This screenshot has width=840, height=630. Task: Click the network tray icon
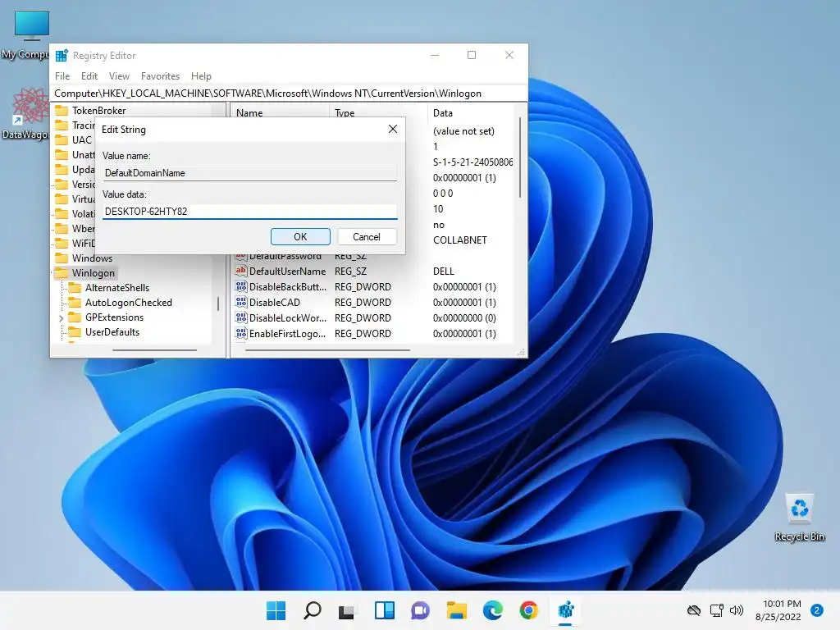point(716,610)
